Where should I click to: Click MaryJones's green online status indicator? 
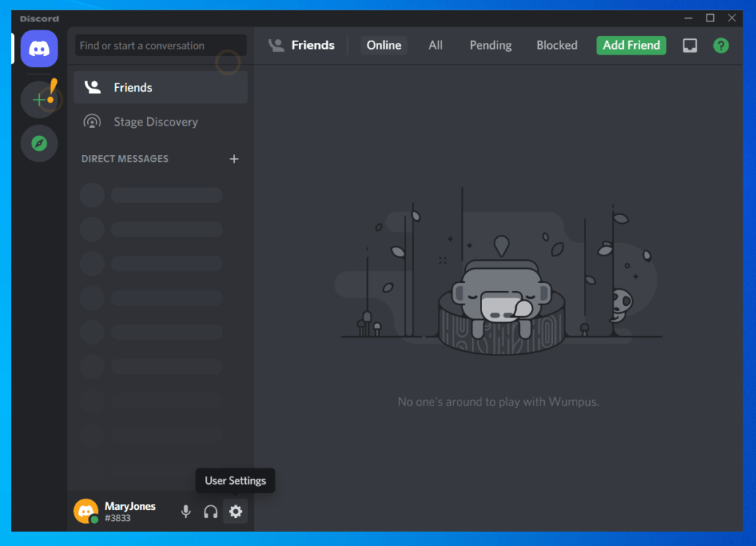click(94, 519)
